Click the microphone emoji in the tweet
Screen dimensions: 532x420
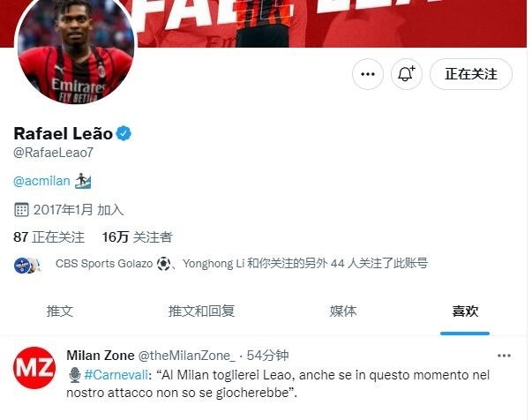tap(75, 375)
